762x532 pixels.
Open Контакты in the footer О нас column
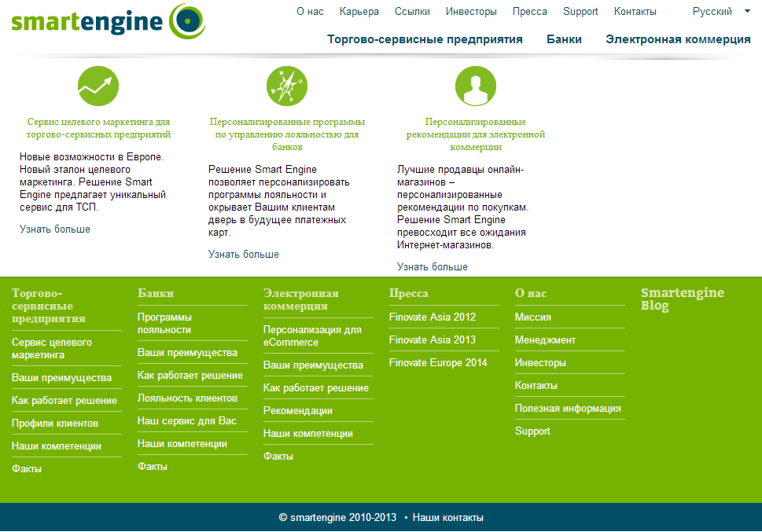click(536, 385)
